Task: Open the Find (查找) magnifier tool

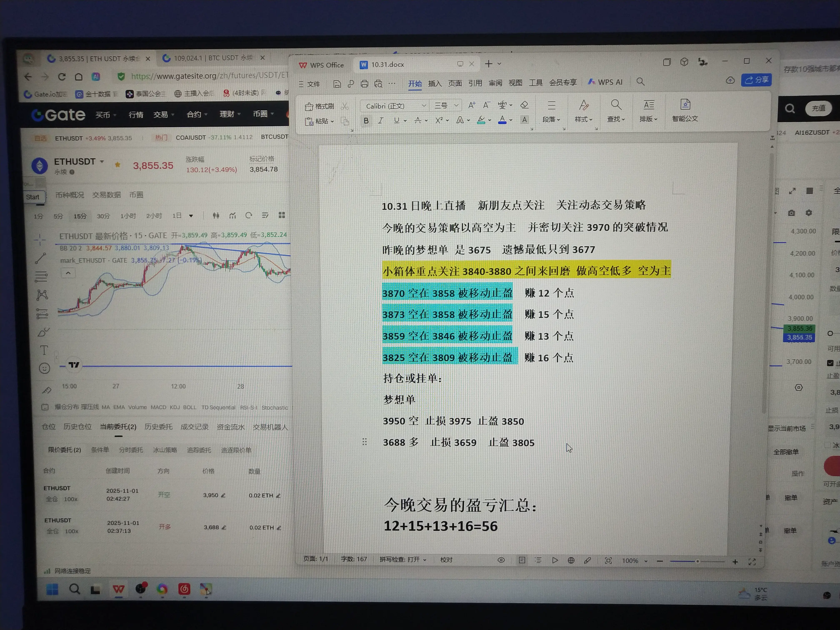Action: click(x=616, y=105)
